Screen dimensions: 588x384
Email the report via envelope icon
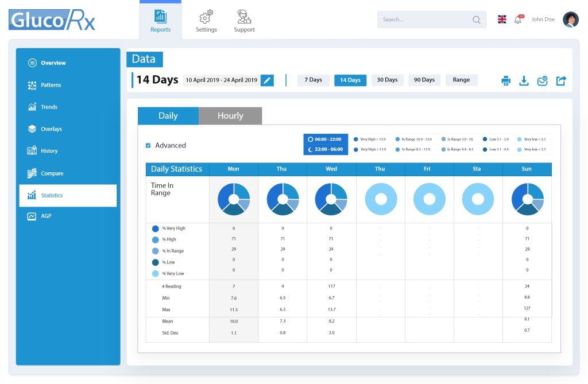pyautogui.click(x=542, y=80)
